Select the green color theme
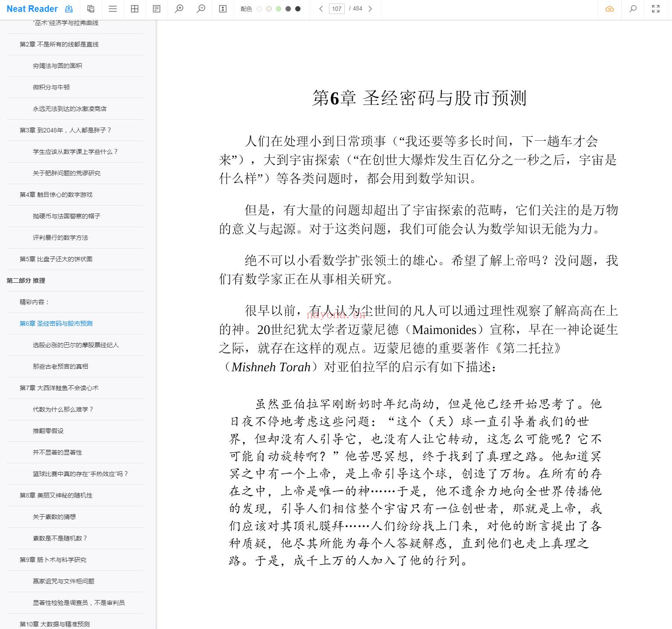The width and height of the screenshot is (672, 629). point(279,9)
